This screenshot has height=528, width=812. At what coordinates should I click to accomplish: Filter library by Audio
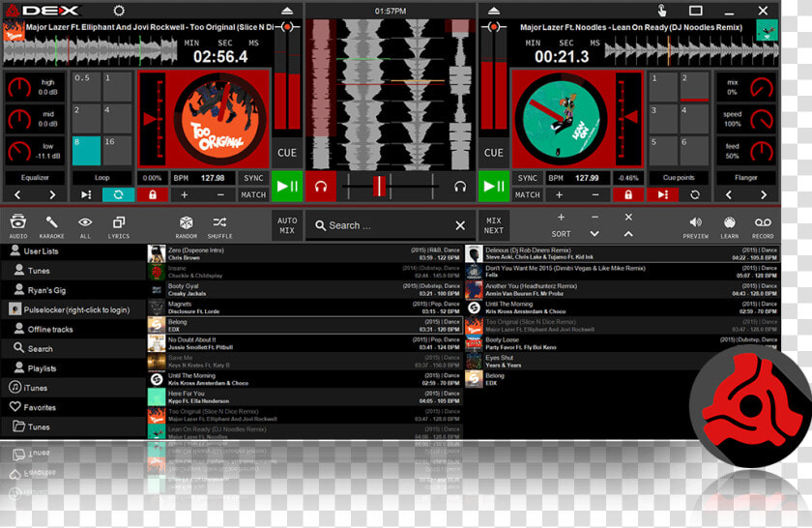[x=18, y=226]
